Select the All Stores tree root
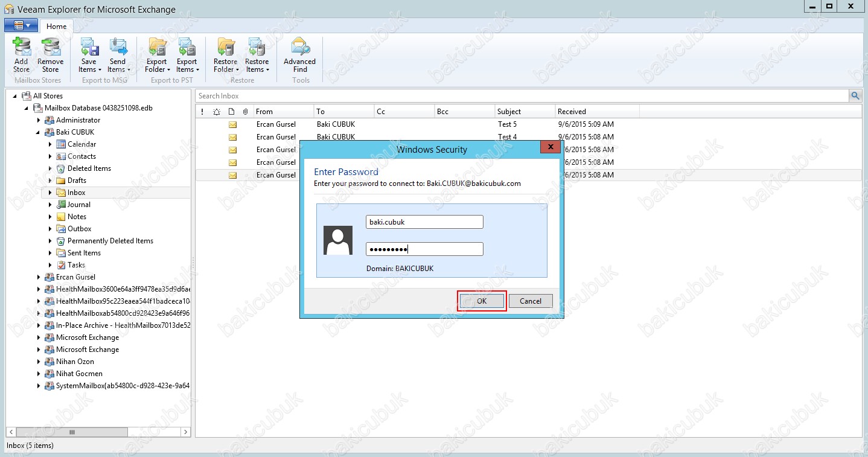868x457 pixels. click(48, 95)
